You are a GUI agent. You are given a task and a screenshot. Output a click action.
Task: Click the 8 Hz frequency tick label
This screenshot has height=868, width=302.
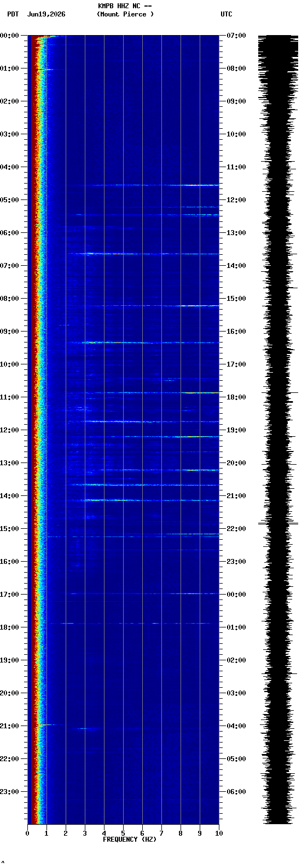(x=181, y=833)
